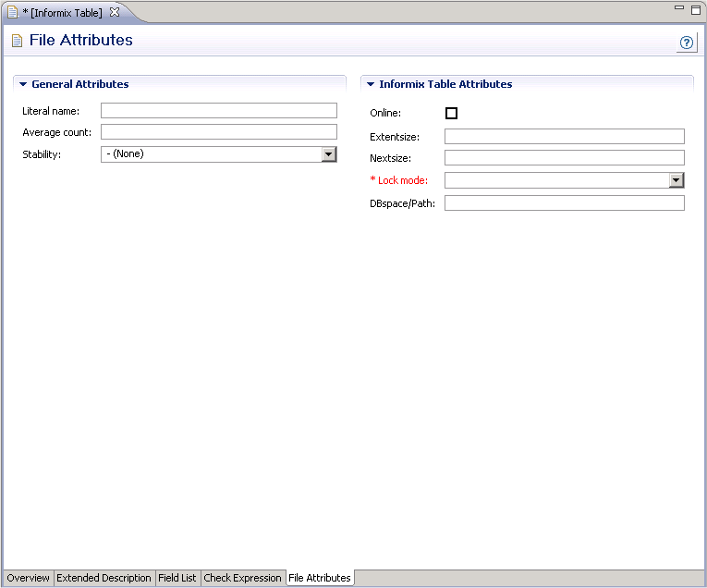Go to the Check Expression tab
This screenshot has height=588, width=707.
(242, 578)
